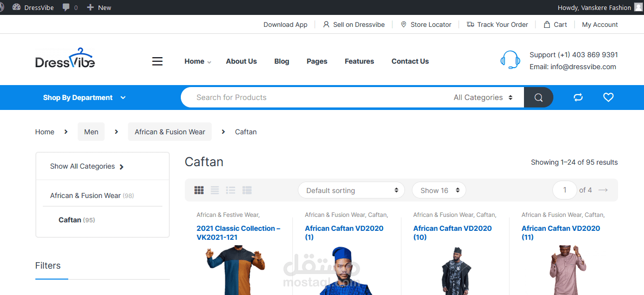This screenshot has width=644, height=295.
Task: Open the Default sorting dropdown
Action: pyautogui.click(x=352, y=190)
